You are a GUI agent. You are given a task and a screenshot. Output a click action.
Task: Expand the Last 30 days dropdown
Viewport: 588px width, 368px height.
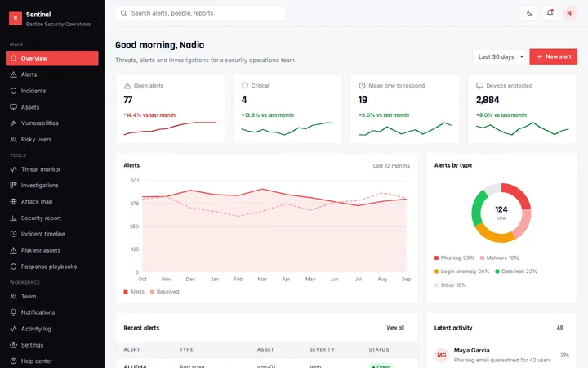[x=499, y=56]
